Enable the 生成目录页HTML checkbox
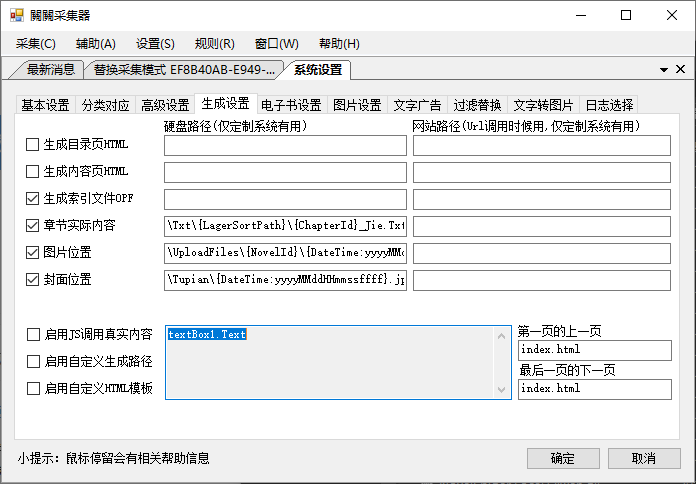 pyautogui.click(x=32, y=144)
